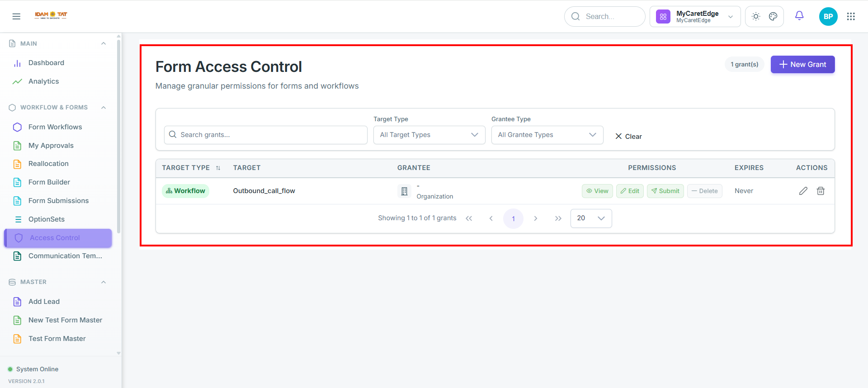Screen dimensions: 868x388
Task: Toggle the Submit permission badge
Action: coord(665,191)
